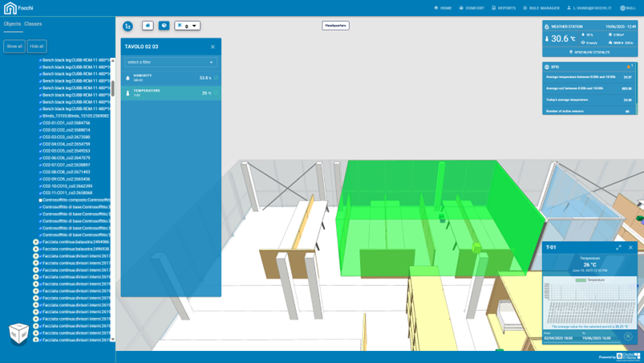Click the model tree structure icon
The image size is (644, 363).
[x=128, y=27]
